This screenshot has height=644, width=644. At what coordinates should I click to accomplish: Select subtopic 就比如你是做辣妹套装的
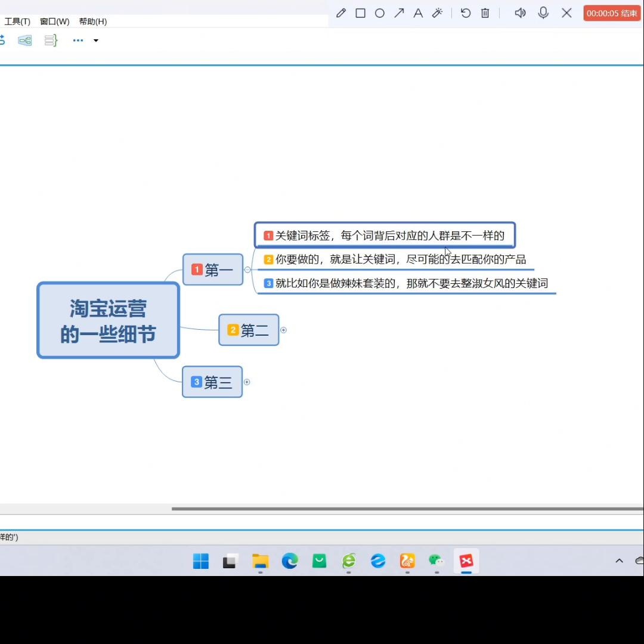point(406,283)
